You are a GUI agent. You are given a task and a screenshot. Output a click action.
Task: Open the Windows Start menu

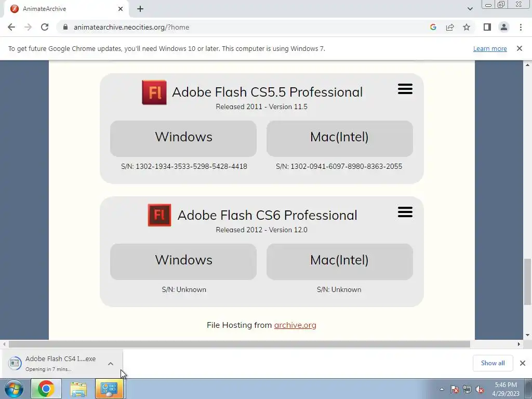click(14, 389)
